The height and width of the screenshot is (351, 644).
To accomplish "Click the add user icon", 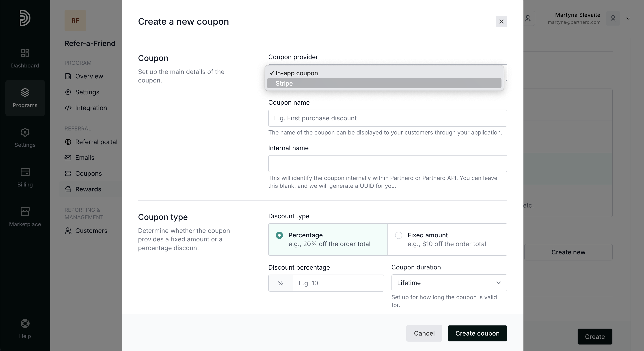I will [x=528, y=18].
